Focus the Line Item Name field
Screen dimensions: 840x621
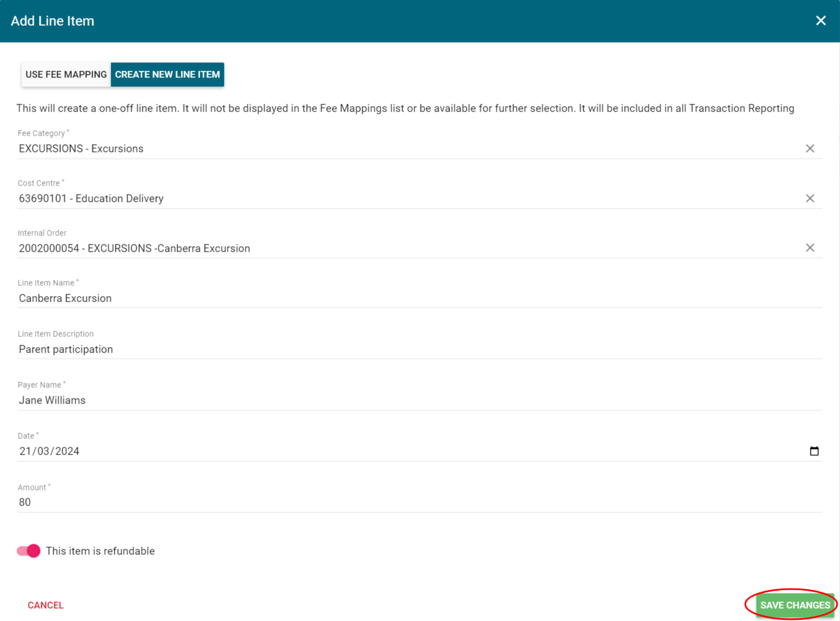point(393,298)
